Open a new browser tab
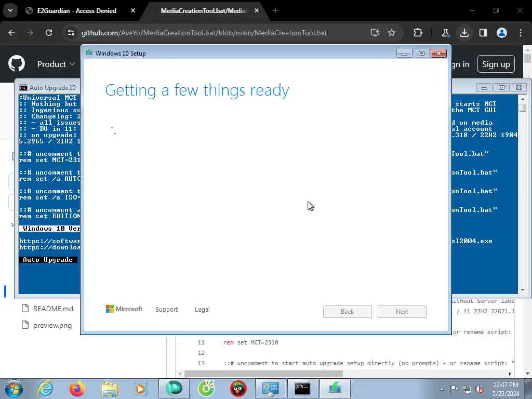Image resolution: width=532 pixels, height=399 pixels. (x=275, y=11)
